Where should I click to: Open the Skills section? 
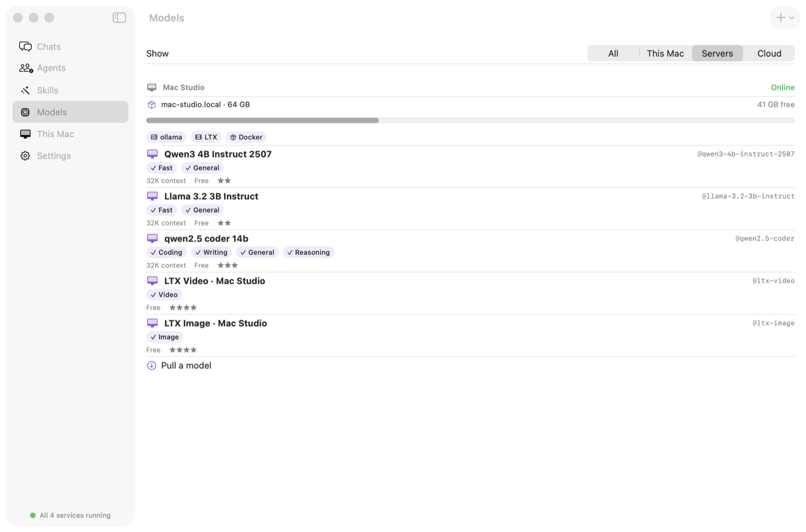pyautogui.click(x=71, y=90)
